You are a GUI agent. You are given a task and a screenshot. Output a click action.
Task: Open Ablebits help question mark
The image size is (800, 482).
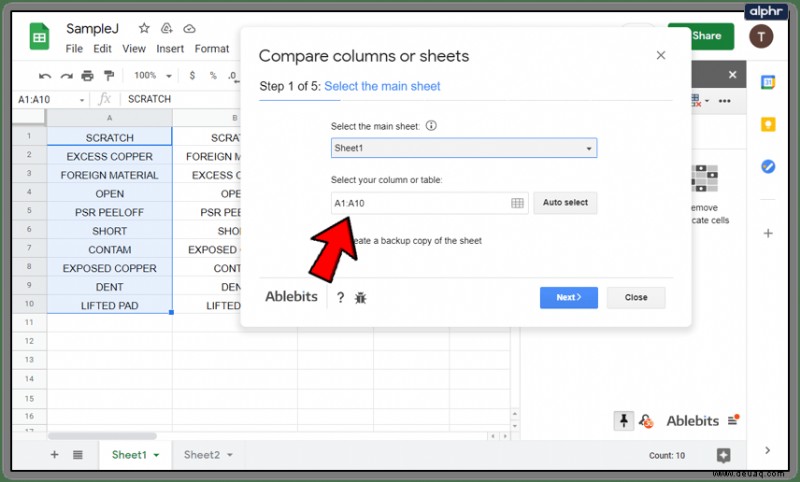[x=340, y=297]
